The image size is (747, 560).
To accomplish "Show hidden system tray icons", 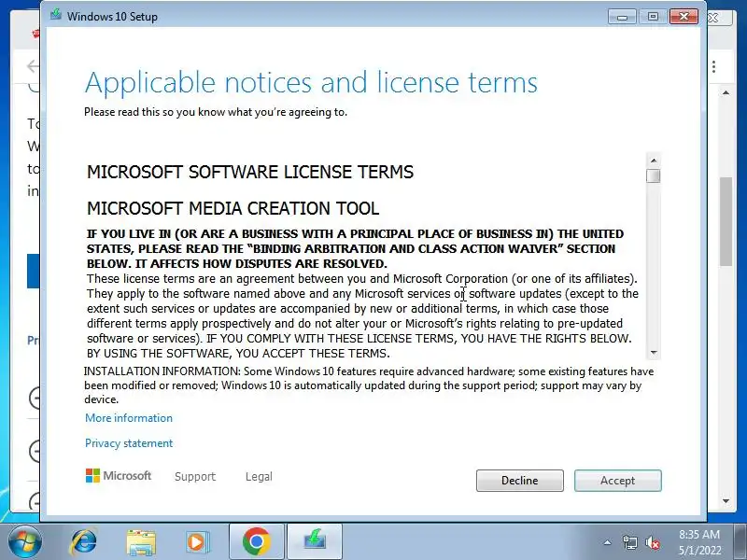I will point(608,542).
